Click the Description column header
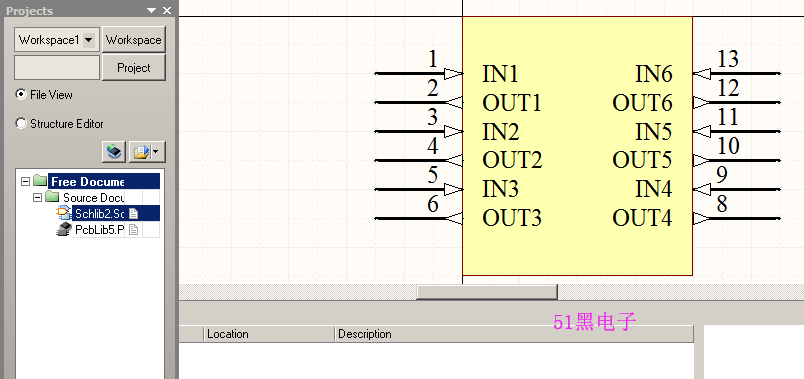The image size is (804, 379). pyautogui.click(x=514, y=334)
